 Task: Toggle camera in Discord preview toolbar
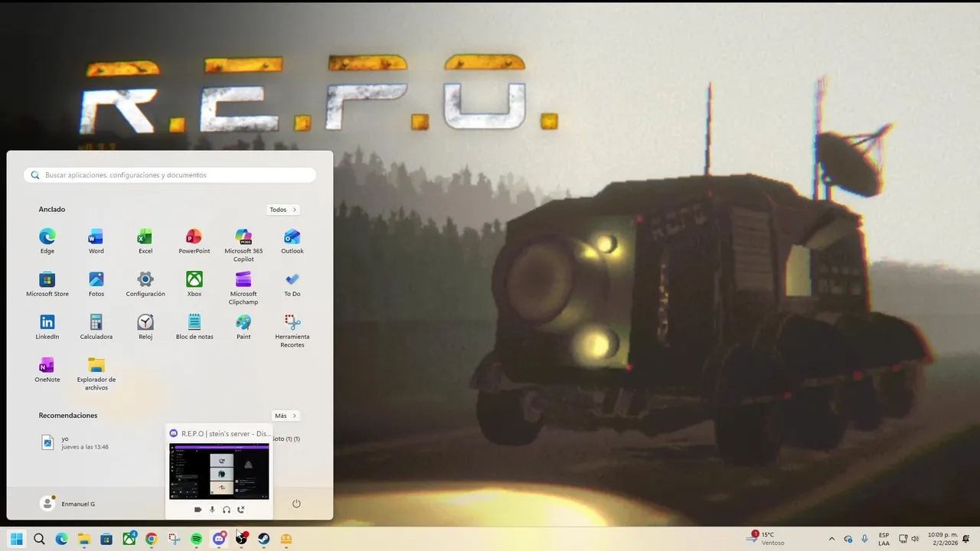198,510
